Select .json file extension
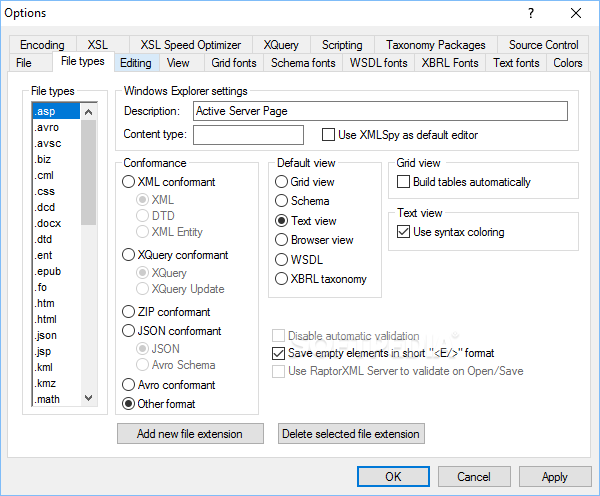Screen dimensions: 600x496 (x=56, y=335)
